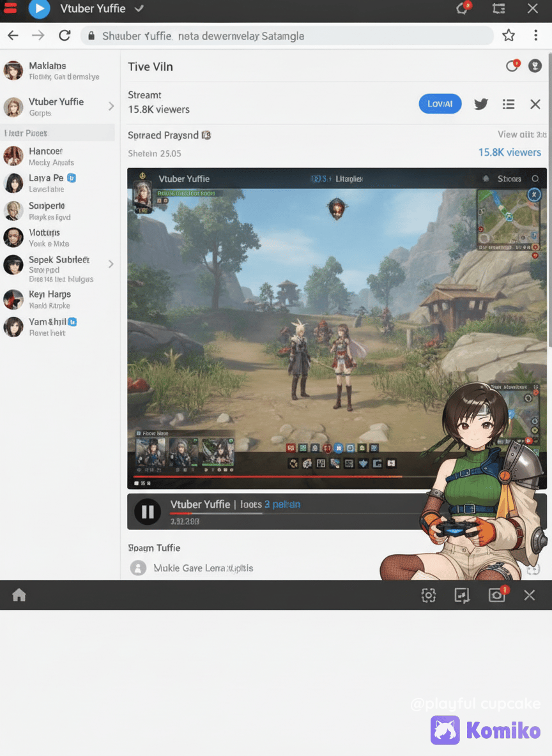
Task: Open the red hamburger menu
Action: click(10, 8)
